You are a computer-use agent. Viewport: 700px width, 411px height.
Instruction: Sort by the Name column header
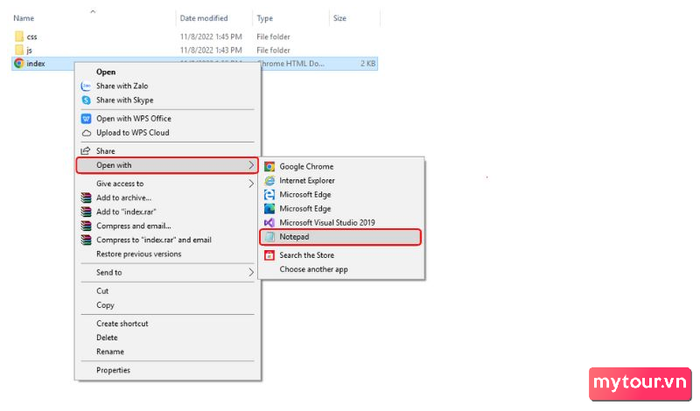(x=24, y=18)
